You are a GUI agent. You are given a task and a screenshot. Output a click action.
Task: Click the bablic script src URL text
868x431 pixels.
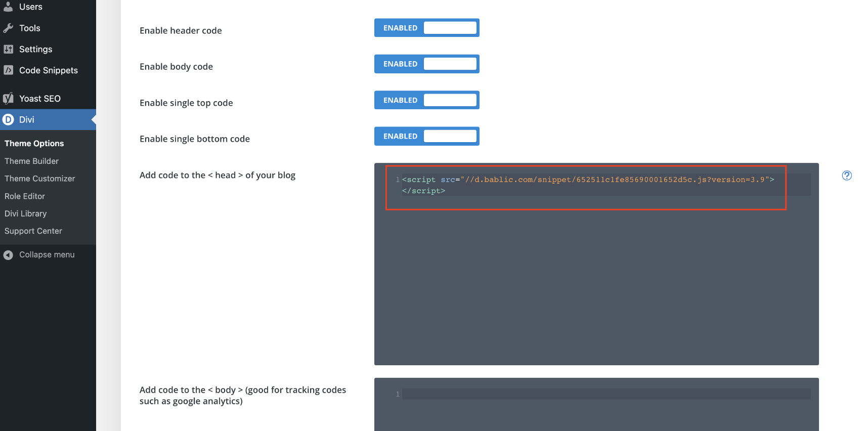[x=615, y=180]
